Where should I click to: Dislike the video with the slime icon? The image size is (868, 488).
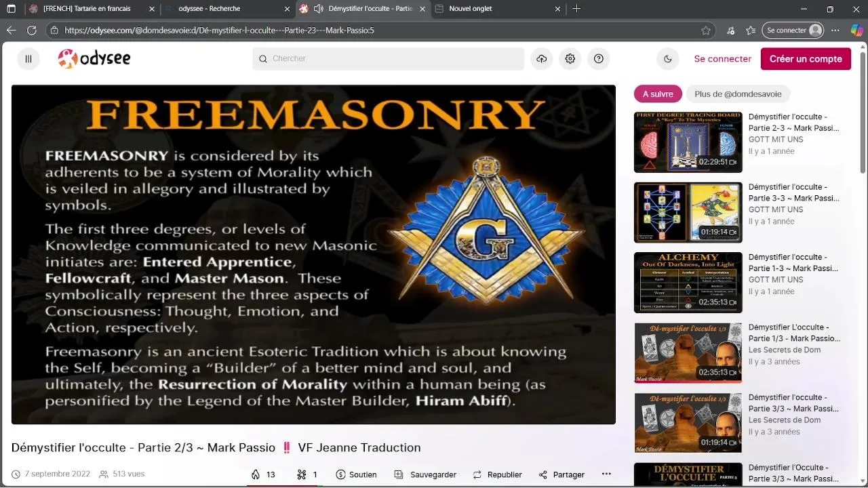pyautogui.click(x=307, y=474)
